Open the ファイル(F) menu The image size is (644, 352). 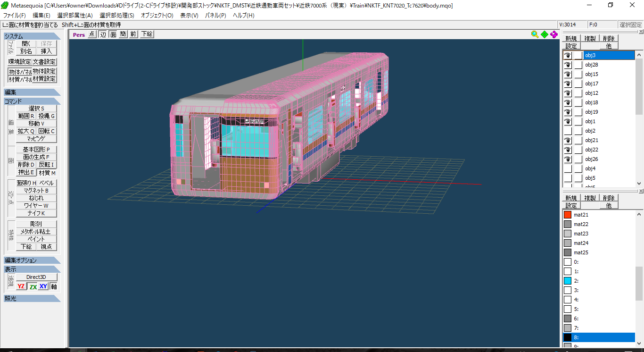pyautogui.click(x=15, y=16)
